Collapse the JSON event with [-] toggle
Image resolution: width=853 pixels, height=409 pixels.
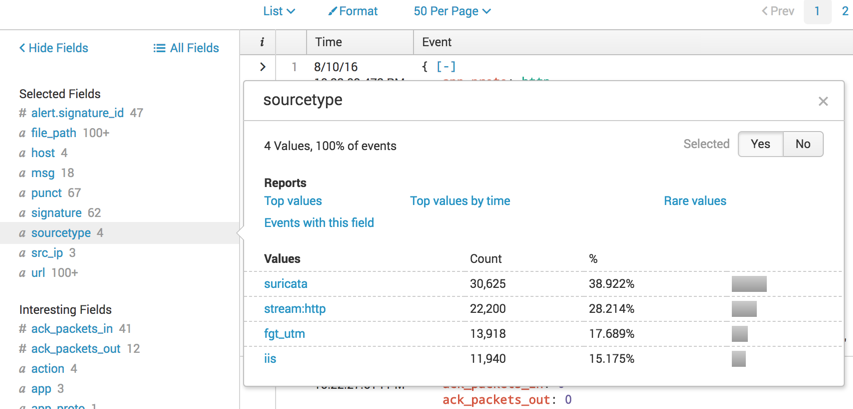point(446,67)
